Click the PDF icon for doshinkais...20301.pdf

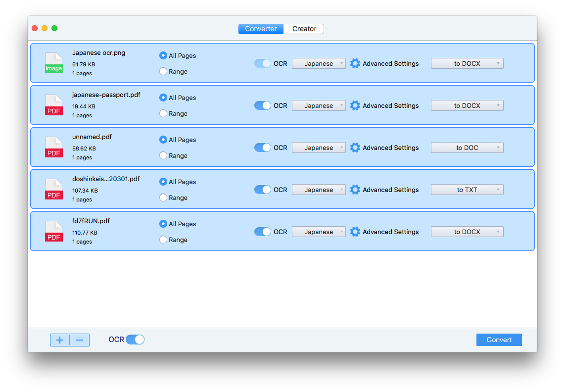54,190
